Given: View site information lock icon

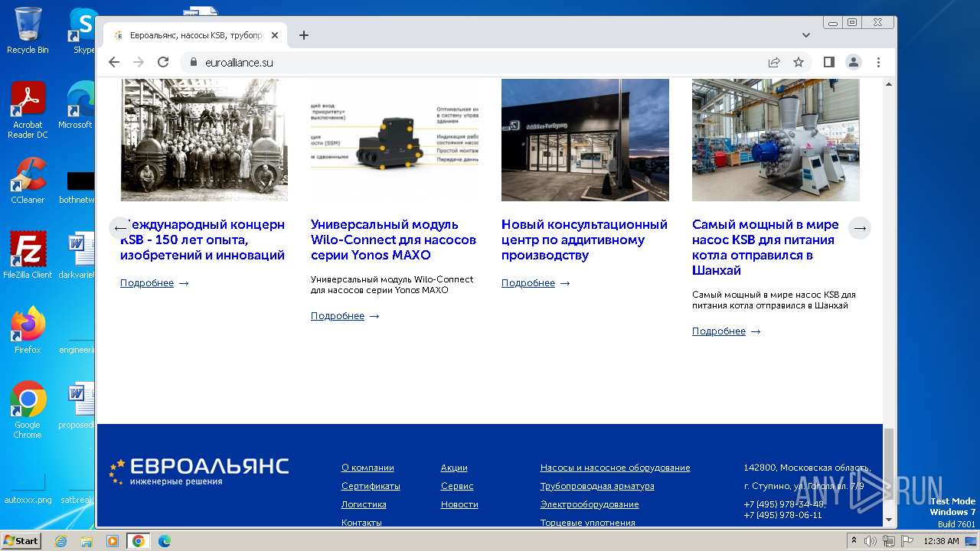Looking at the screenshot, I should coord(194,62).
